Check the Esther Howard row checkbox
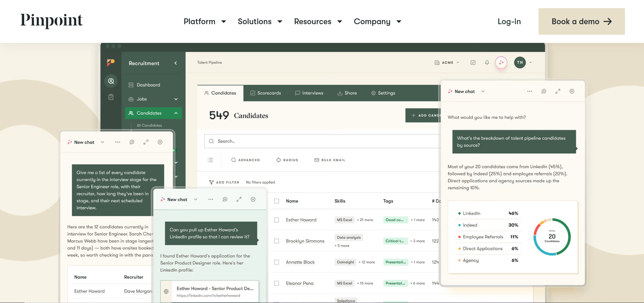 pos(277,220)
